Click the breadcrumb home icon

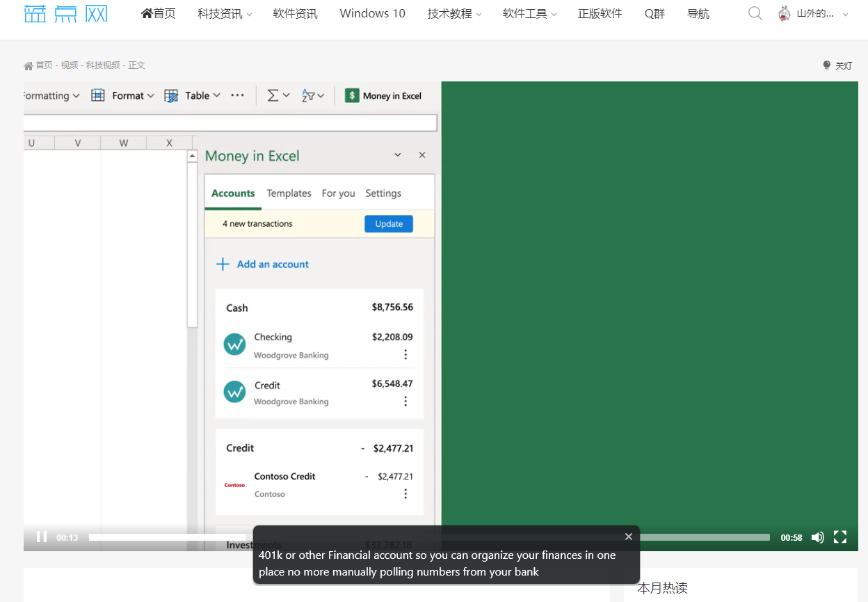coord(29,65)
